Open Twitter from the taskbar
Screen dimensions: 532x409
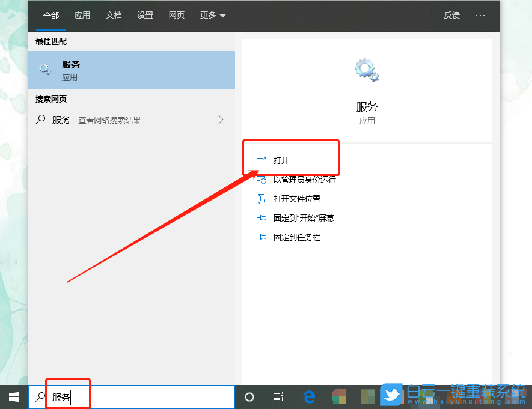pyautogui.click(x=391, y=395)
